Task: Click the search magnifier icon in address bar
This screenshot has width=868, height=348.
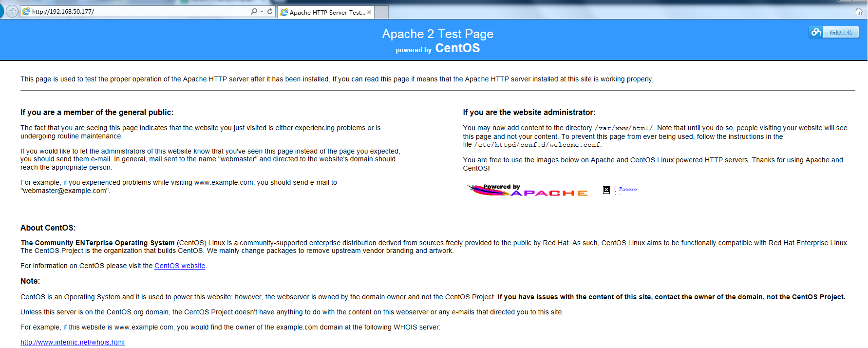Action: (x=254, y=11)
